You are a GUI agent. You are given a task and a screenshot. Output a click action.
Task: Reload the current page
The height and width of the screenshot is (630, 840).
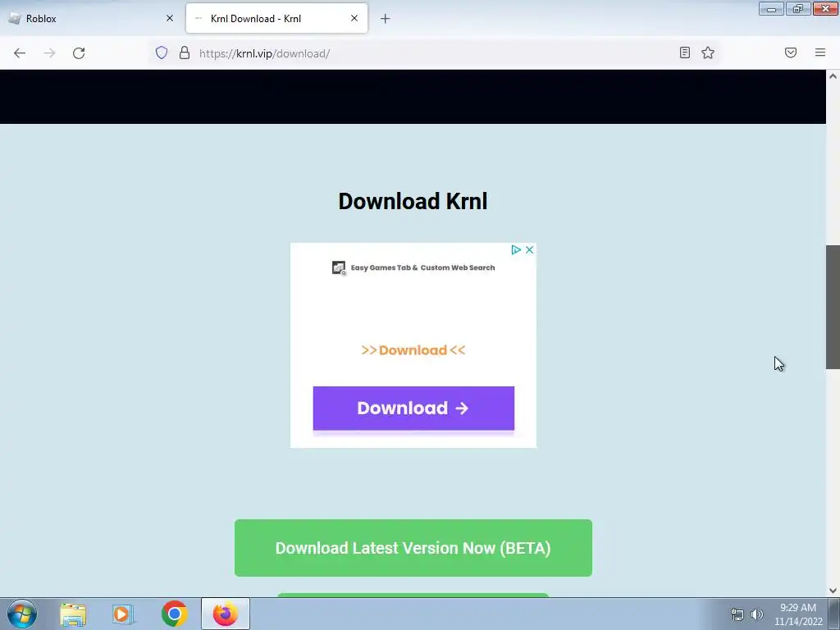[79, 53]
